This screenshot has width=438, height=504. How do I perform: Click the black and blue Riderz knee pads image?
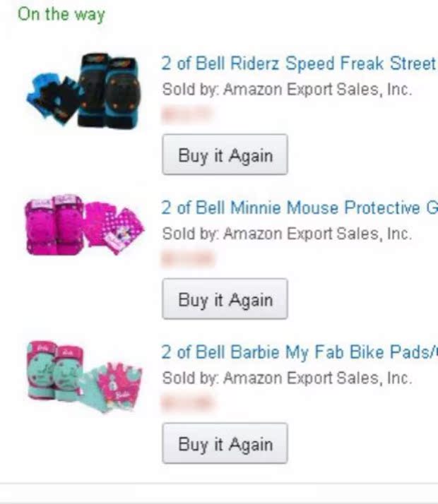tap(109, 90)
